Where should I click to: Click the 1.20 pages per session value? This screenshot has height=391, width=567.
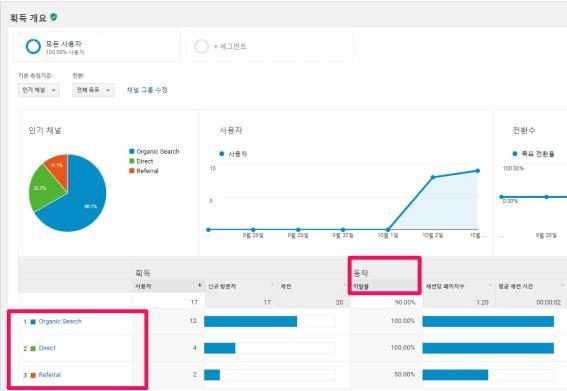482,302
